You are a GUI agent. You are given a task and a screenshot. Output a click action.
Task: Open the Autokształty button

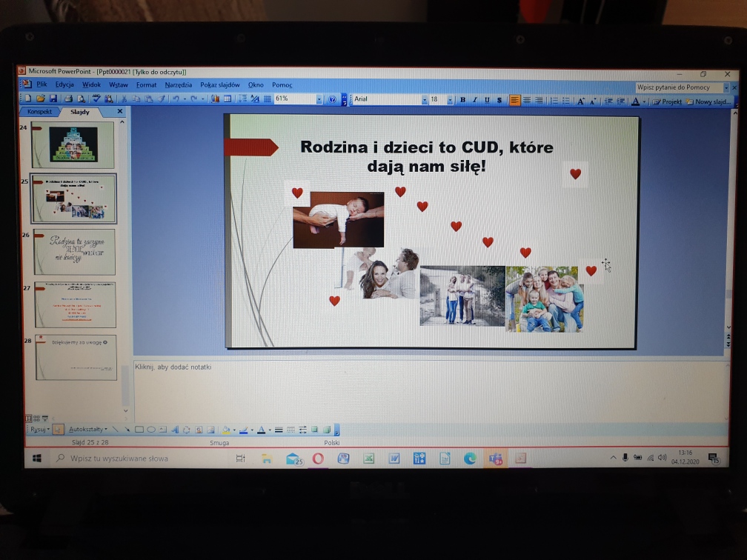[x=87, y=430]
